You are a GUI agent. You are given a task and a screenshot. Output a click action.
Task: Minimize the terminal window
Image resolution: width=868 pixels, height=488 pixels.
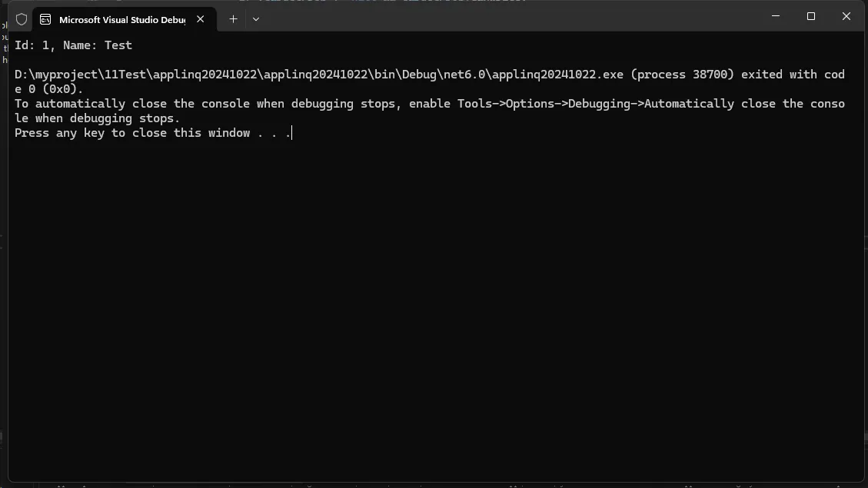[775, 16]
